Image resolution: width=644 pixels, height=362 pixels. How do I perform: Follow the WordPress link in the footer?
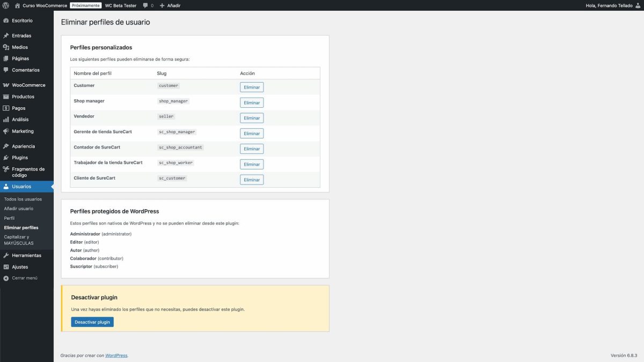pyautogui.click(x=116, y=354)
